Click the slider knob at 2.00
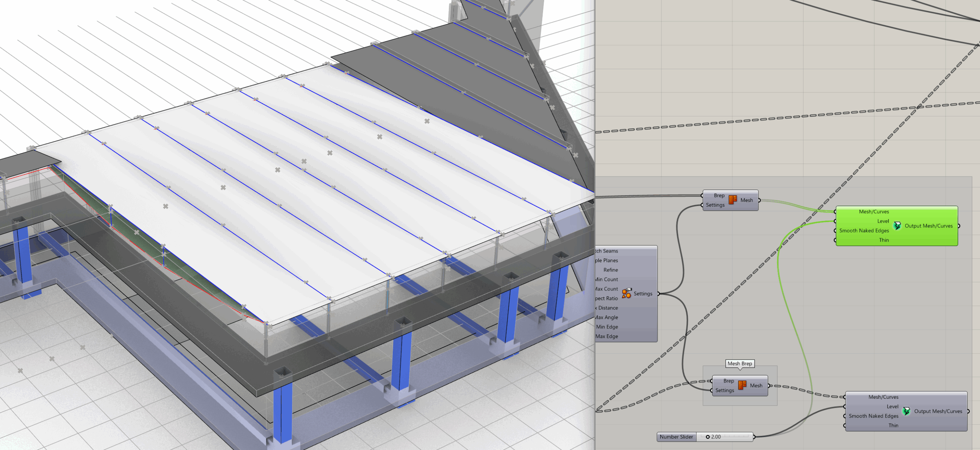Screen dimensions: 980x450 coord(708,437)
